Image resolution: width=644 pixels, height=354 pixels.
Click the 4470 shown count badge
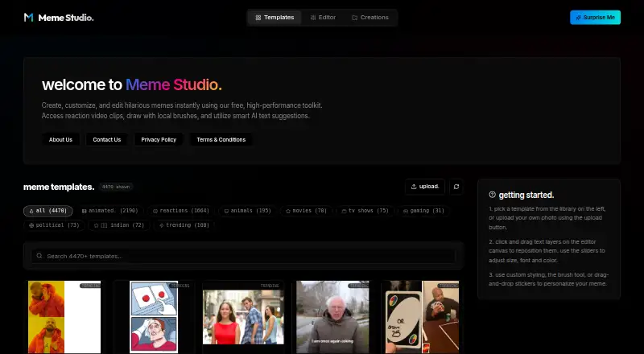(x=116, y=187)
